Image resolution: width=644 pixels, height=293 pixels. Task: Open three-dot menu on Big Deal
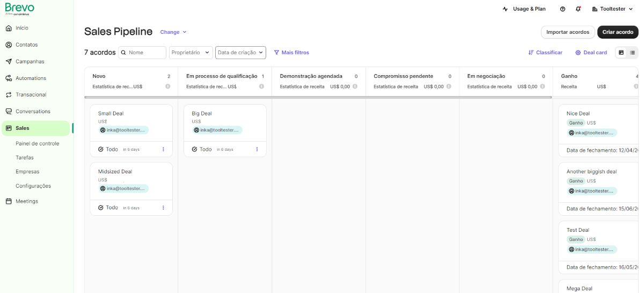[x=257, y=149]
